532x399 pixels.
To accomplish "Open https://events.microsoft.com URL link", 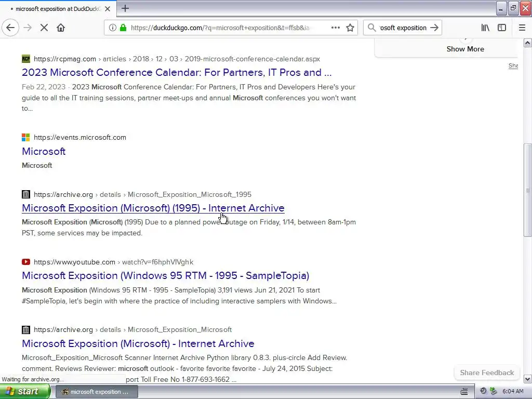I will click(79, 137).
